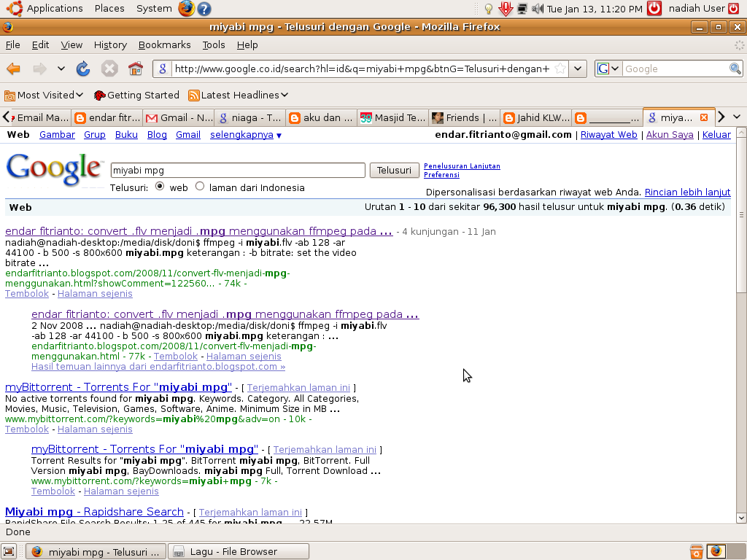
Task: Open the recent pages history dropdown arrow
Action: [x=61, y=69]
